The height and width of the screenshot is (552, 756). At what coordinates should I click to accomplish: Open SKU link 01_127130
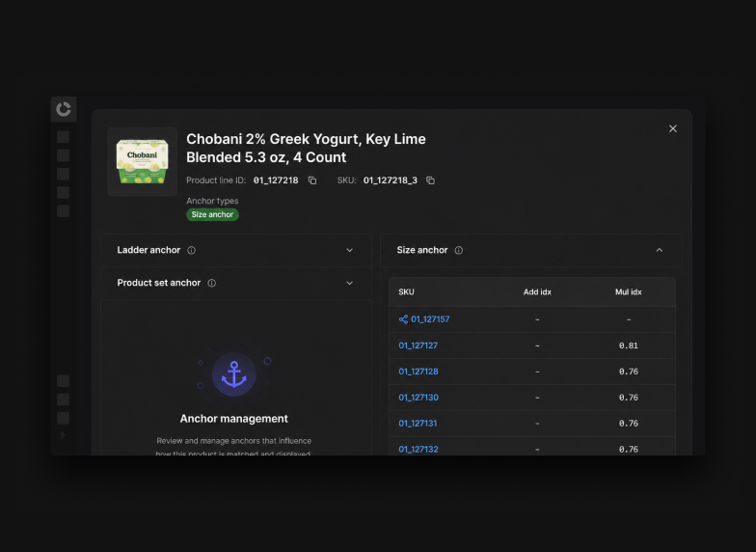pyautogui.click(x=418, y=398)
